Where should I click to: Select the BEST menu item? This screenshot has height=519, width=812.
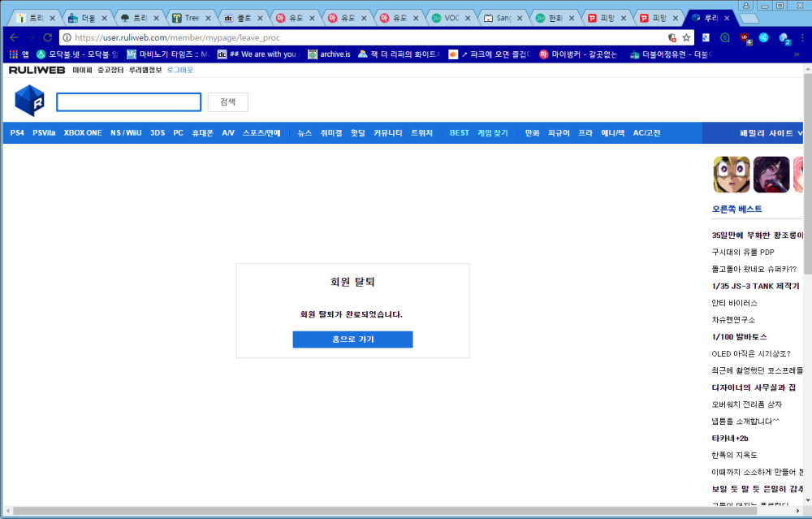[x=460, y=132]
